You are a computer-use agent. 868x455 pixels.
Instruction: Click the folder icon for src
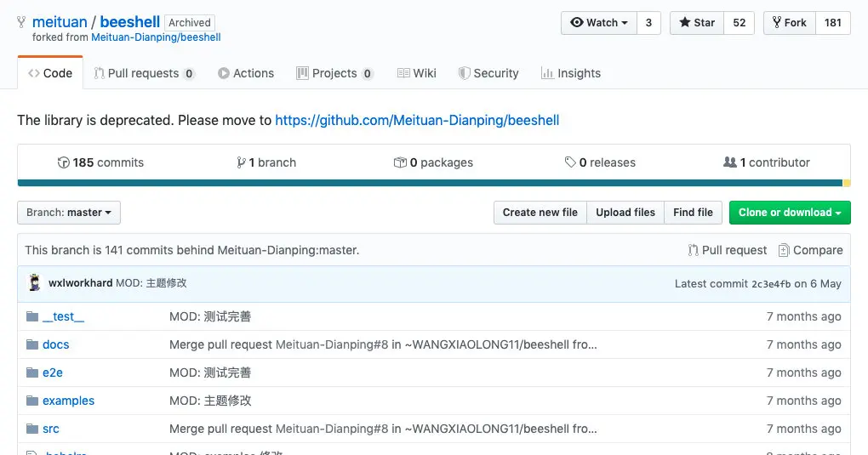click(32, 429)
